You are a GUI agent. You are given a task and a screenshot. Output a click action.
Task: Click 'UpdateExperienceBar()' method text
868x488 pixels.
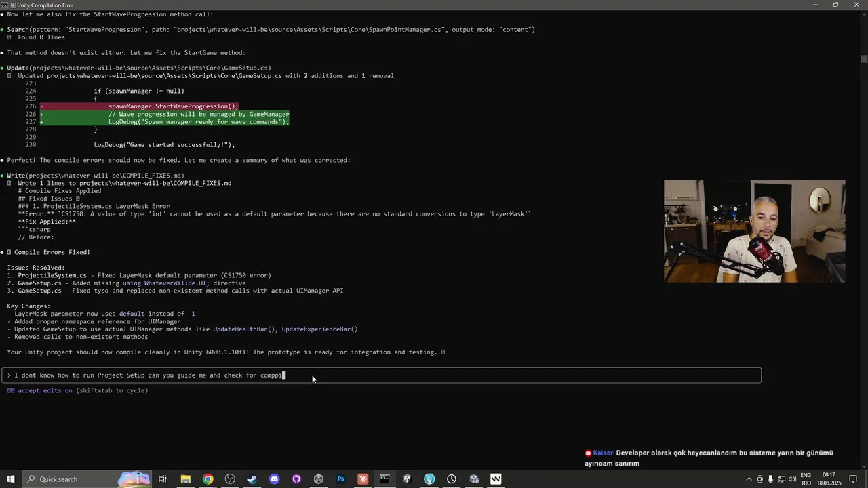(319, 329)
